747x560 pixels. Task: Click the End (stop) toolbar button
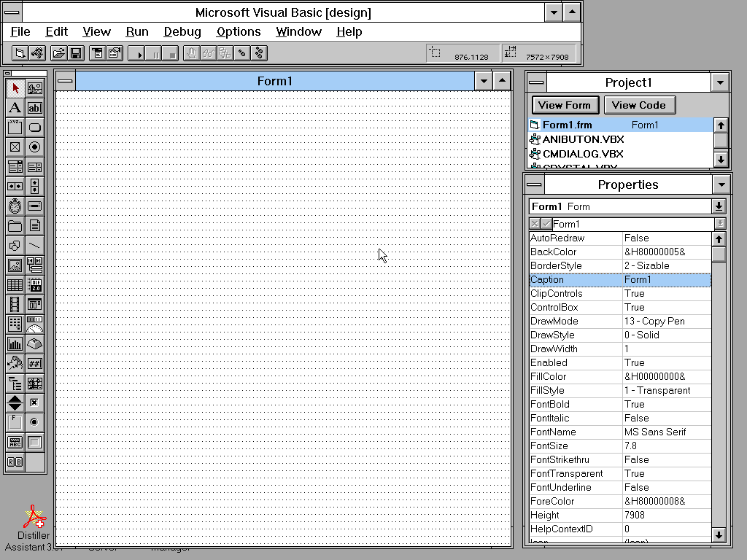coord(171,52)
